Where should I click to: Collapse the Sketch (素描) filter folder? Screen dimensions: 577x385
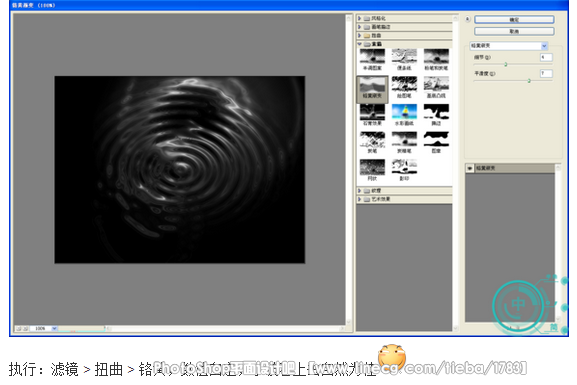360,44
